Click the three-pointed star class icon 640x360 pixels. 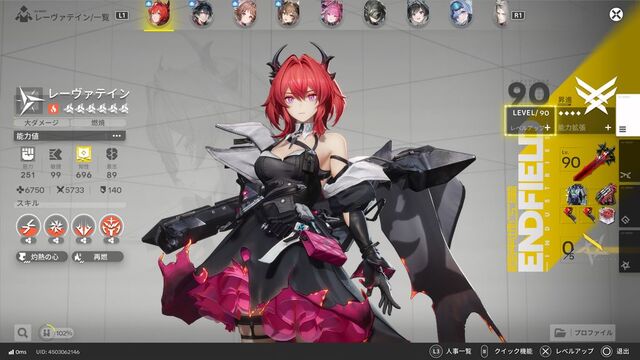pos(29,101)
